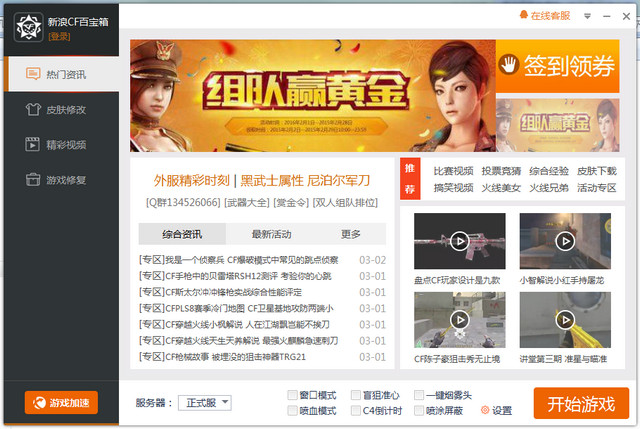Click the 搞笑视频 recommendation link

point(453,188)
